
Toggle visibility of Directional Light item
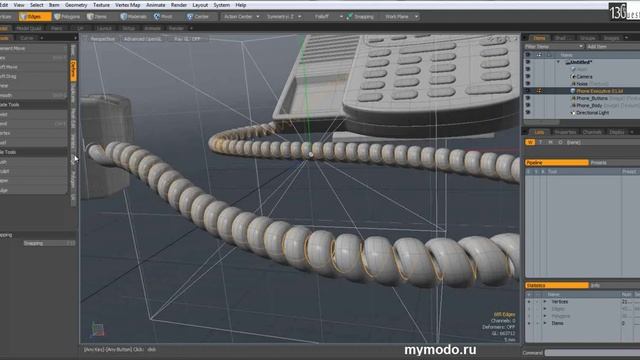[x=528, y=113]
